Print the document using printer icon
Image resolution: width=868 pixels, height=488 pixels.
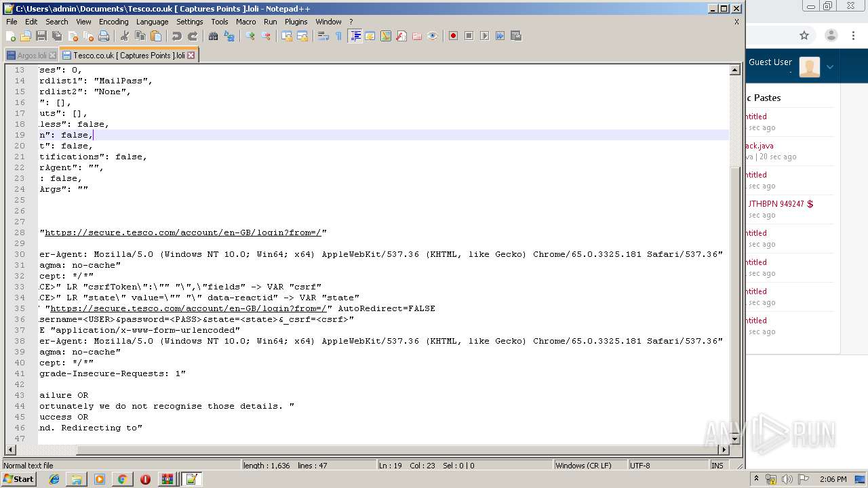pos(104,36)
